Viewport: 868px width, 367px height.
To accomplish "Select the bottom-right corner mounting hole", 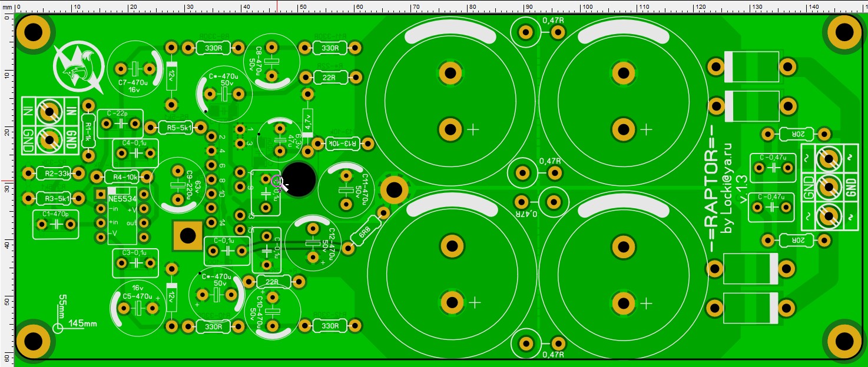I will (844, 341).
